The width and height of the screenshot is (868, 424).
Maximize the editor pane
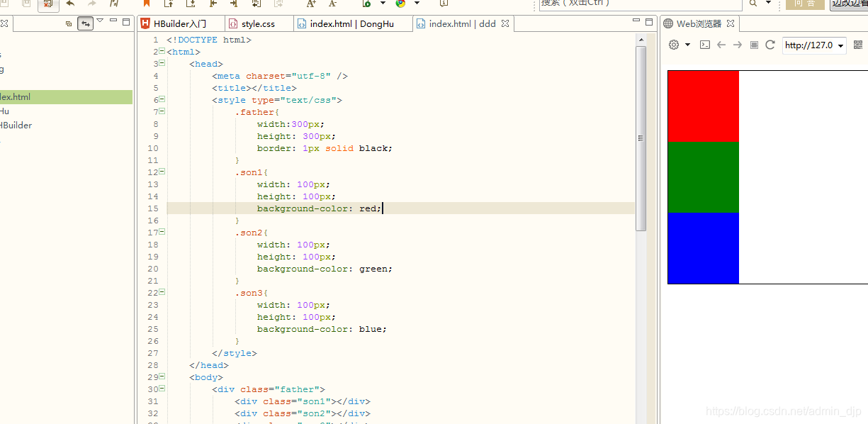pyautogui.click(x=649, y=21)
